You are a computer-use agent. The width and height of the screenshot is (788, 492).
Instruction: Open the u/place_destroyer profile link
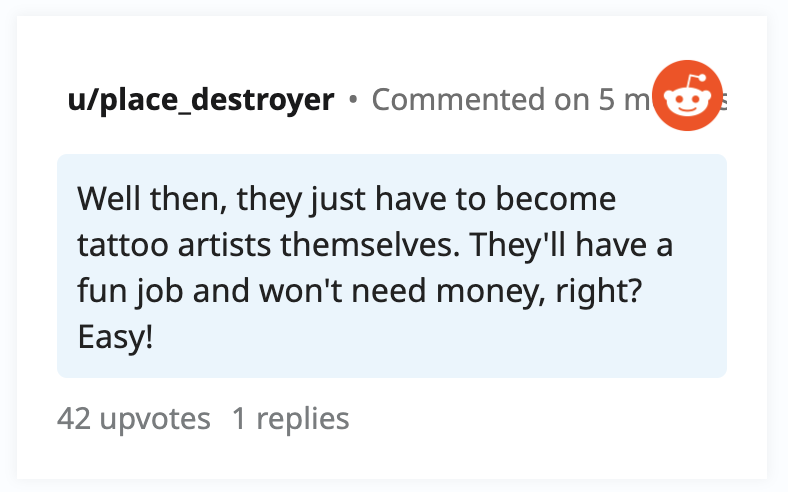pos(201,100)
